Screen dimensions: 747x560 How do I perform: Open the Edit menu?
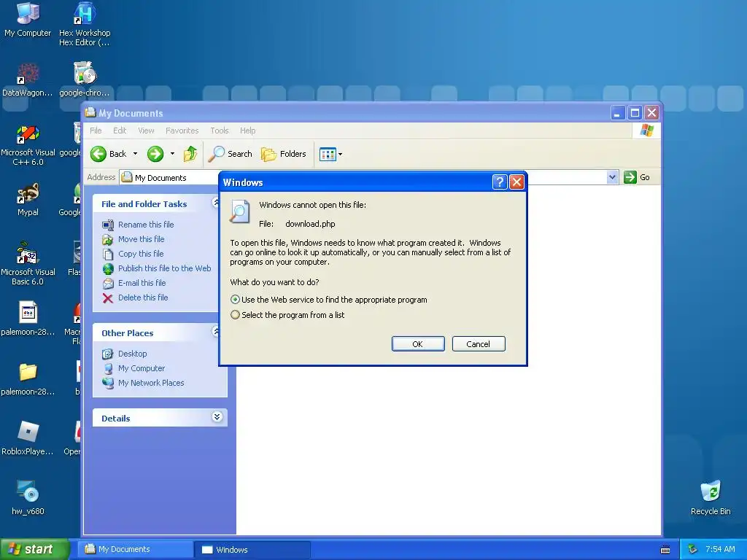(x=120, y=131)
